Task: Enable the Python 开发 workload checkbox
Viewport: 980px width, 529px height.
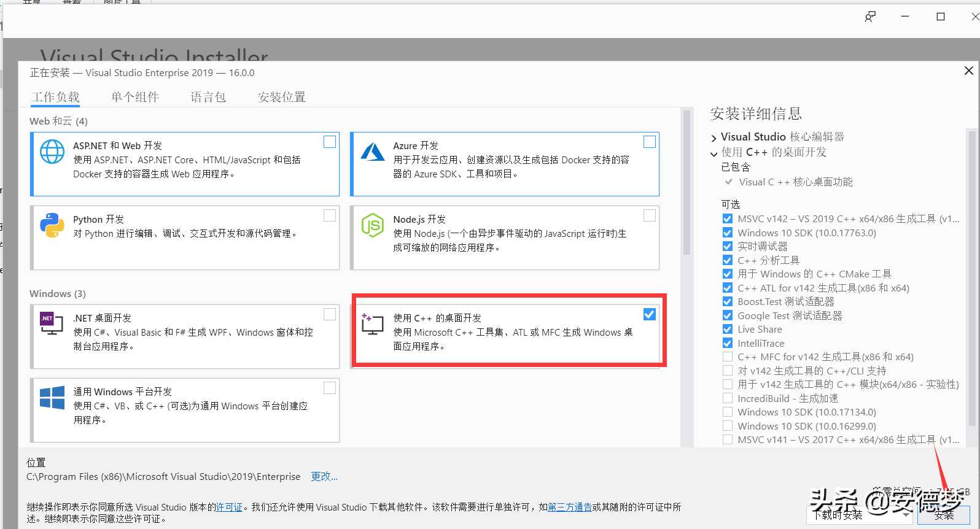Action: click(x=330, y=215)
